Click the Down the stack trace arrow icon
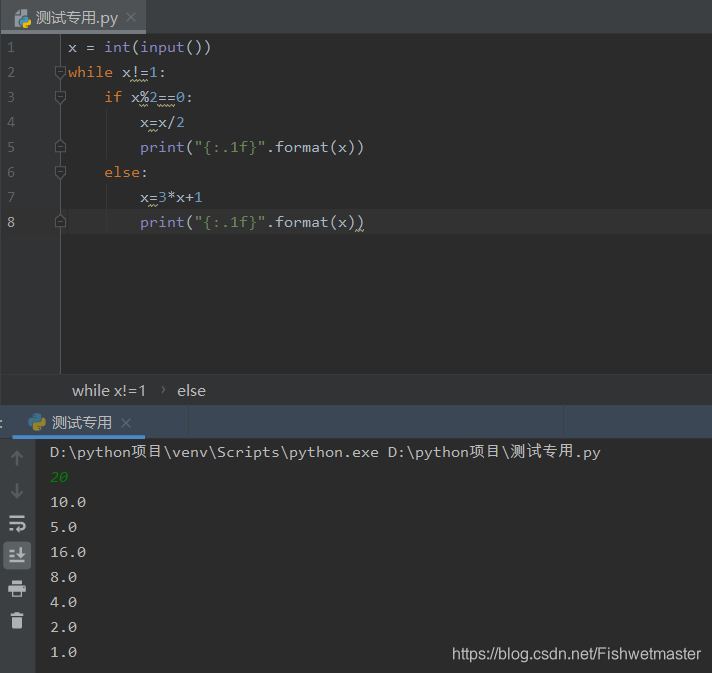 (x=17, y=491)
